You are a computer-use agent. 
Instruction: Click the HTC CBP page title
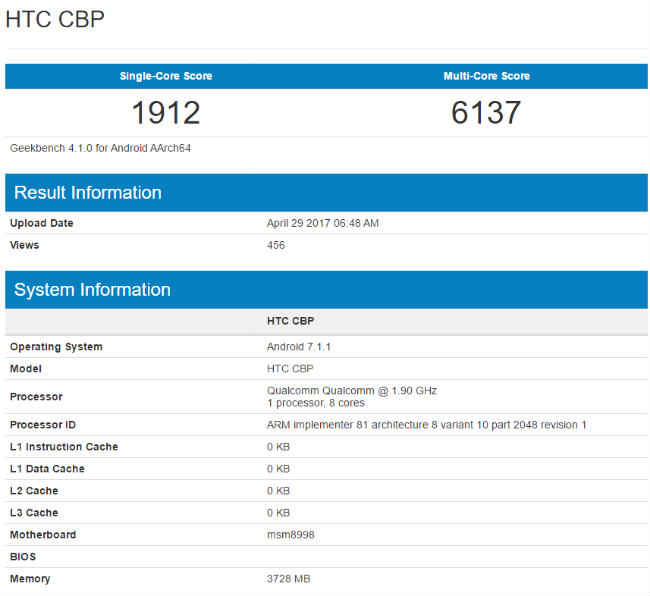pyautogui.click(x=55, y=19)
